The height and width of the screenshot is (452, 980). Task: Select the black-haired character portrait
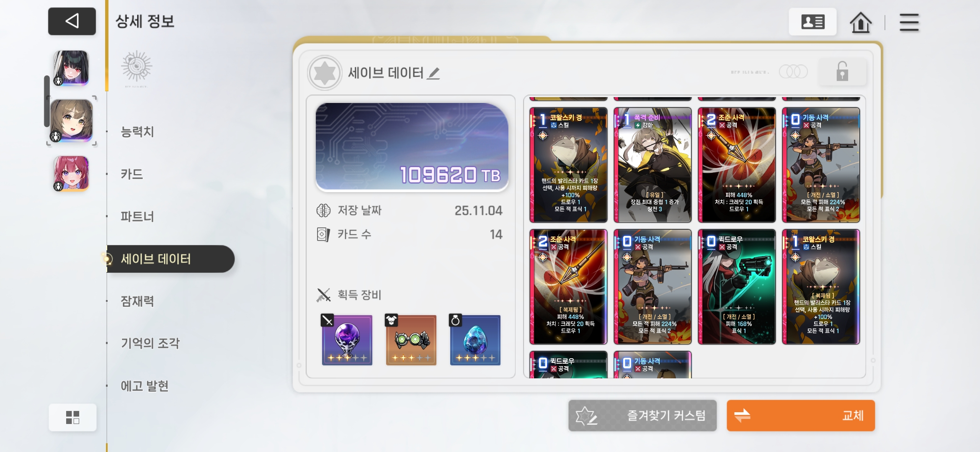coord(71,68)
